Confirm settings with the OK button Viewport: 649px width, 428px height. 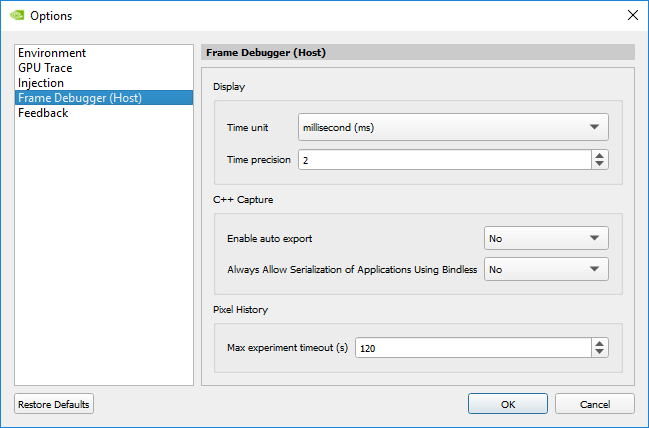point(508,404)
